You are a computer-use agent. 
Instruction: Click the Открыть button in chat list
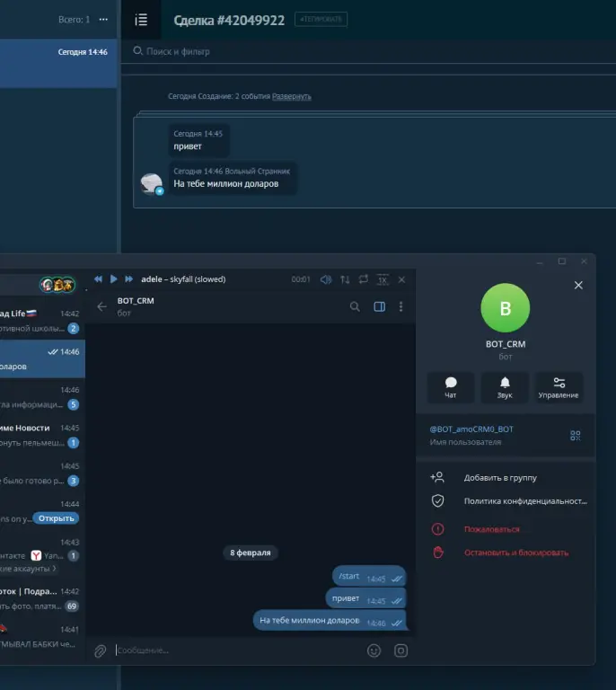tap(57, 518)
